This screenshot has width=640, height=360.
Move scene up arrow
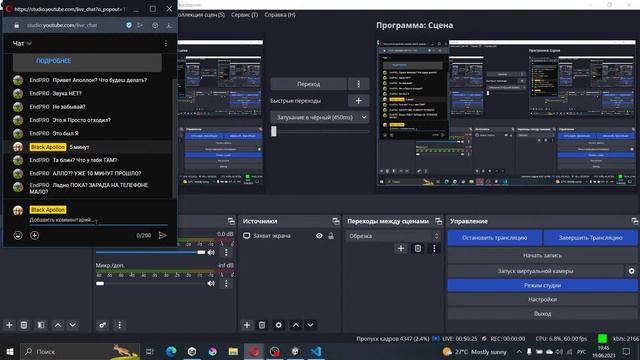[x=58, y=325]
